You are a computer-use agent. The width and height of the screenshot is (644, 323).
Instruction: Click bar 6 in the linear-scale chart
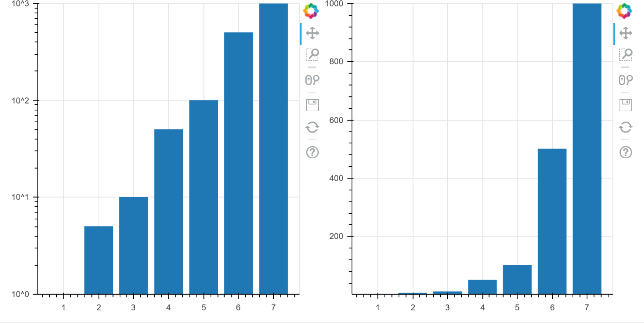tap(552, 221)
